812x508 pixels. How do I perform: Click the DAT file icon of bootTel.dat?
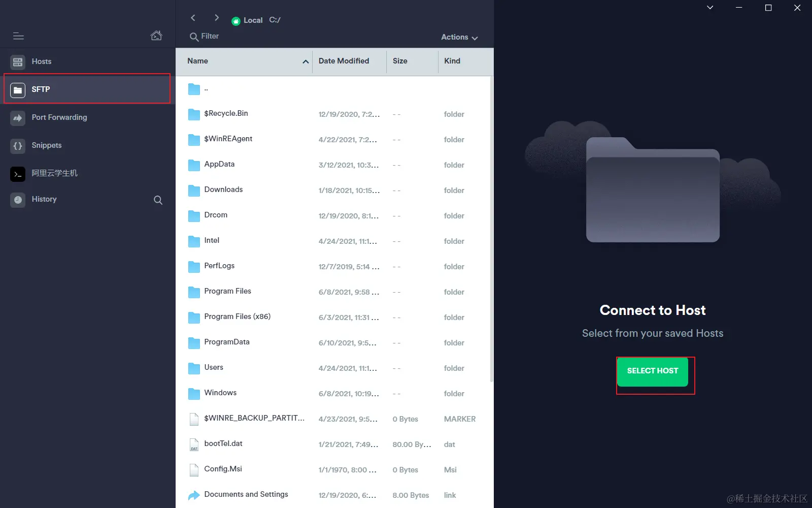point(194,444)
